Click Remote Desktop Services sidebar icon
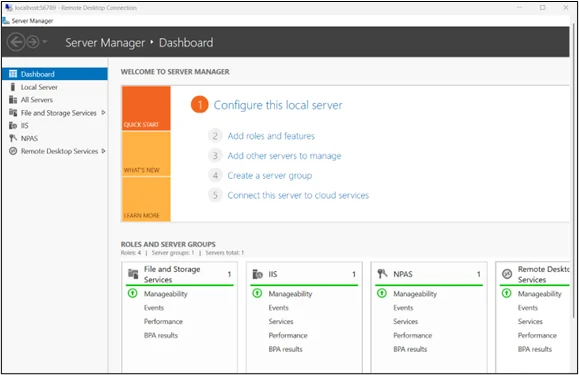 coord(13,151)
